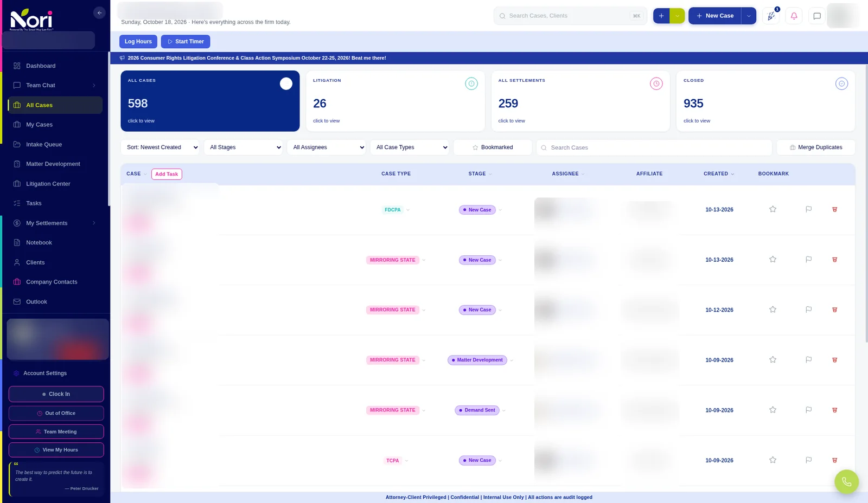The width and height of the screenshot is (868, 503).
Task: Toggle the Bookmarked filter
Action: (x=493, y=147)
